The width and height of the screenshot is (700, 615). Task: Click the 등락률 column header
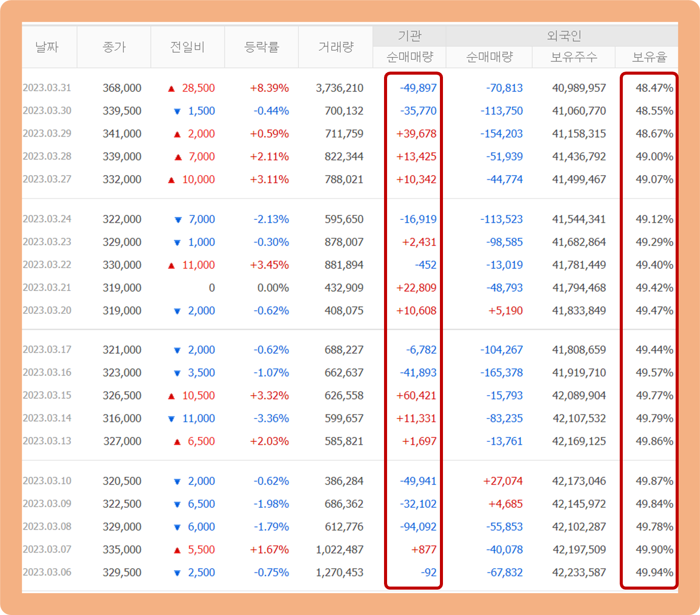[x=262, y=47]
